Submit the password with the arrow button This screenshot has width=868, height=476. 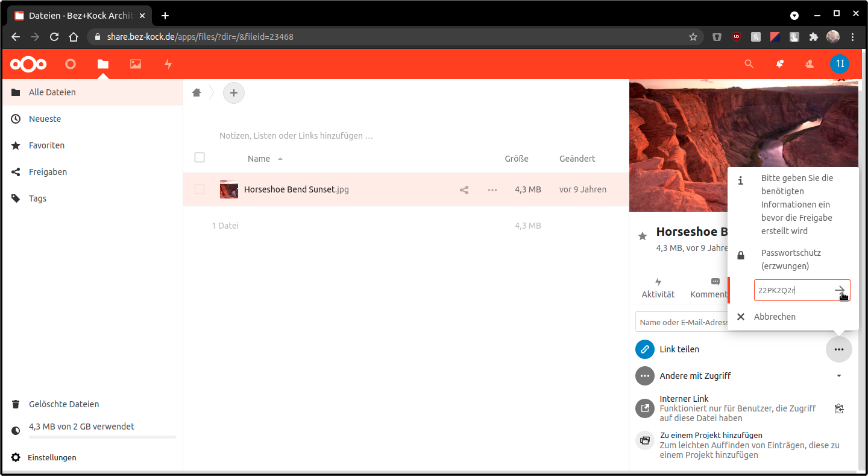(x=840, y=291)
